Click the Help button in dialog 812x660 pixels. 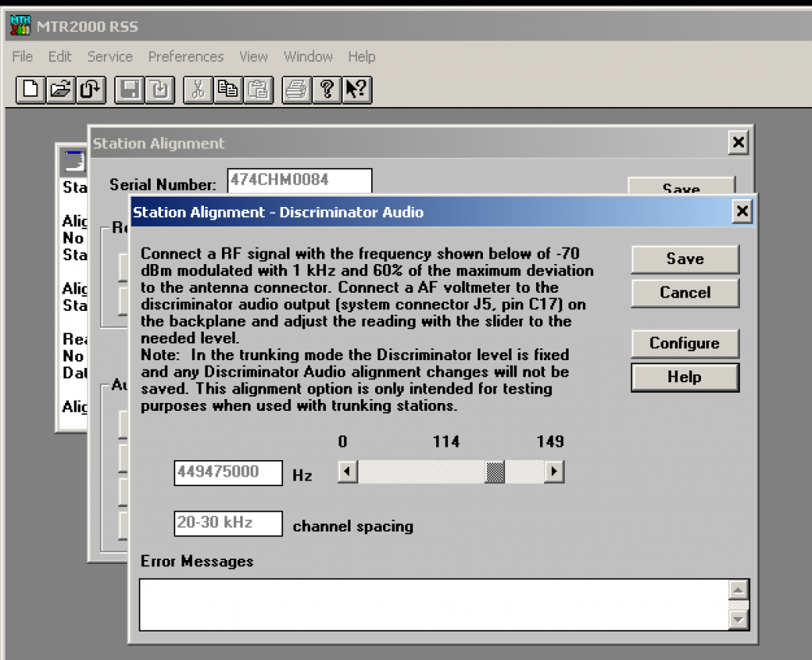[684, 377]
